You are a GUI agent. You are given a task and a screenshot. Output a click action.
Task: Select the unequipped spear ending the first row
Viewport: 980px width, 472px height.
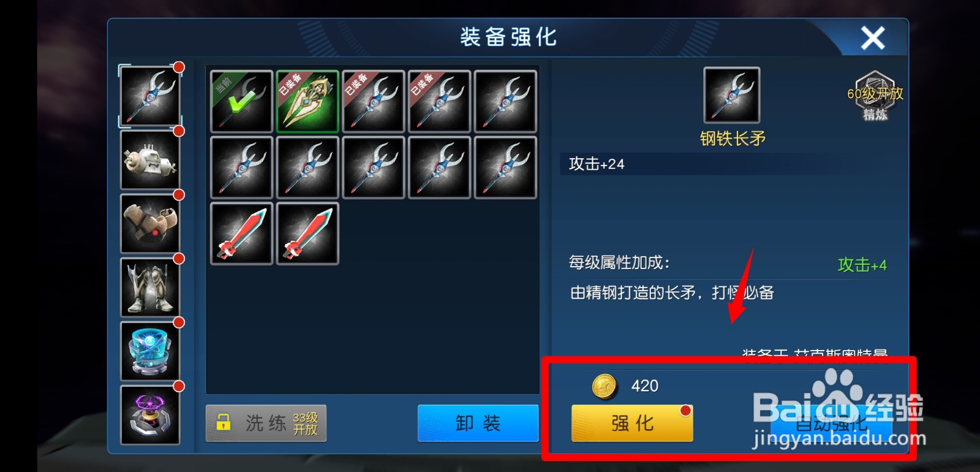click(x=505, y=101)
